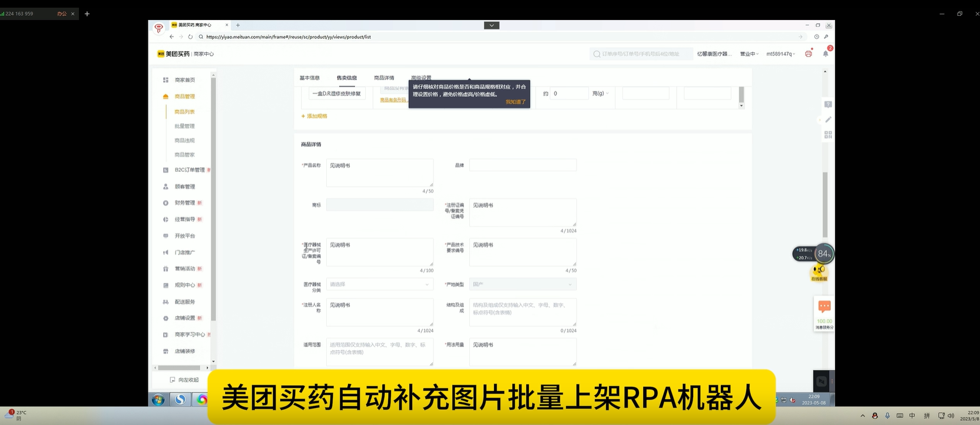Open the 产地类型 dropdown showing 国产

523,284
